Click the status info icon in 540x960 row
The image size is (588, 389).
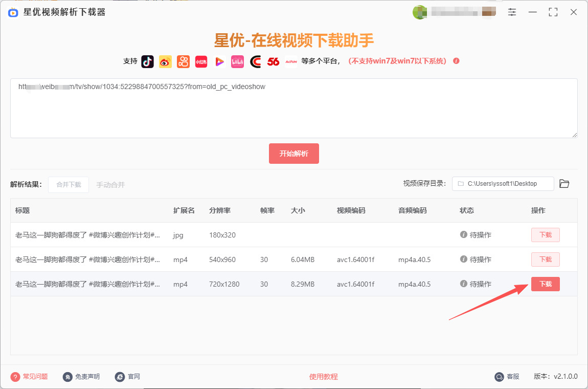click(x=464, y=259)
